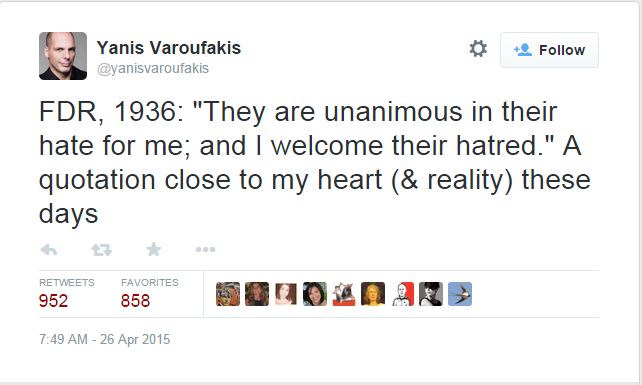Open the second avatar with brown-haired woman
642x385 pixels.
click(257, 294)
